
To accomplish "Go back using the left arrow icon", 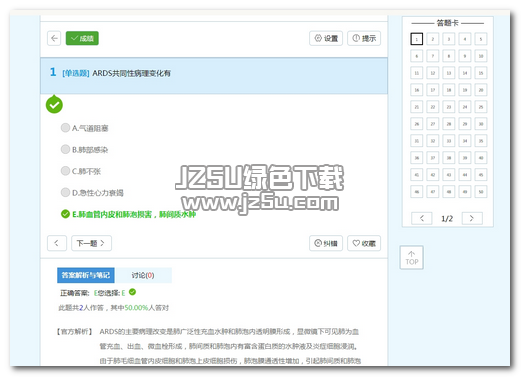I will pos(54,38).
